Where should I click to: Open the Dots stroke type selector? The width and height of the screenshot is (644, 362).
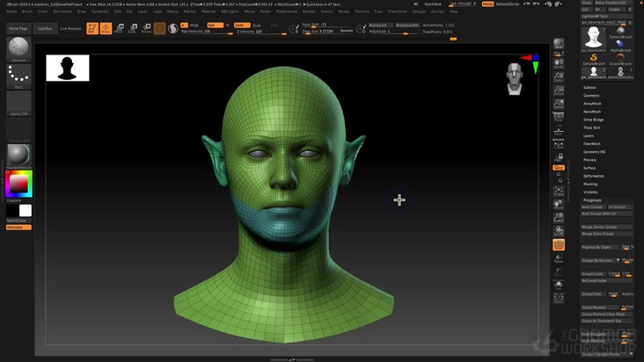tap(18, 76)
